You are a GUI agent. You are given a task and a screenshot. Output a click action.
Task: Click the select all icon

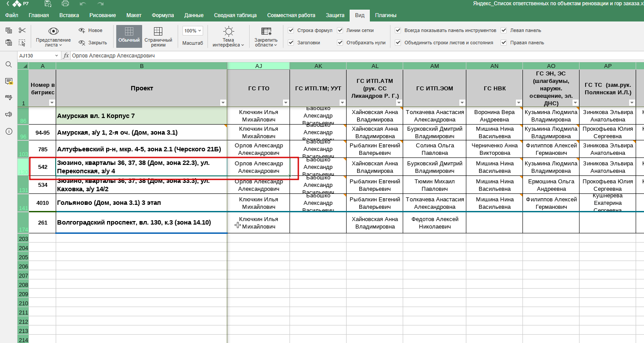22,43
